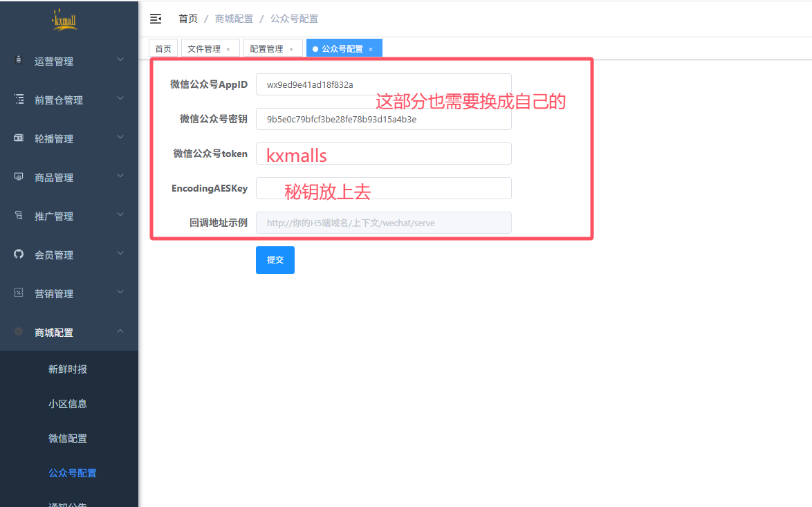Image resolution: width=812 pixels, height=507 pixels.
Task: Click the 会员管理 GitHub icon
Action: tap(19, 255)
